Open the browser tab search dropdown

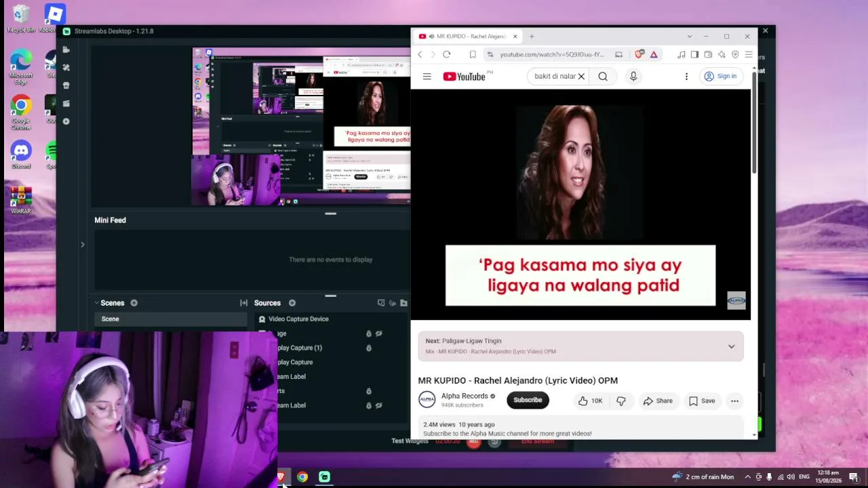(x=690, y=37)
